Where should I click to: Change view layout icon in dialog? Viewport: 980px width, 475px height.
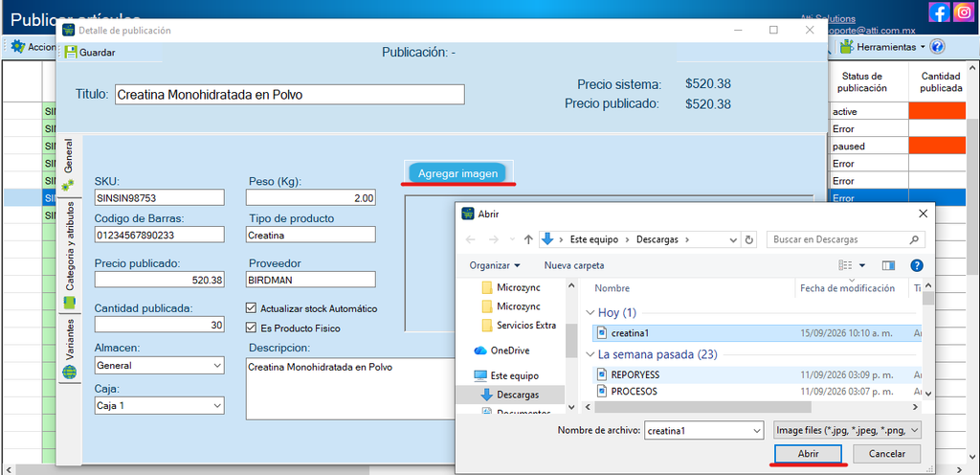(845, 265)
